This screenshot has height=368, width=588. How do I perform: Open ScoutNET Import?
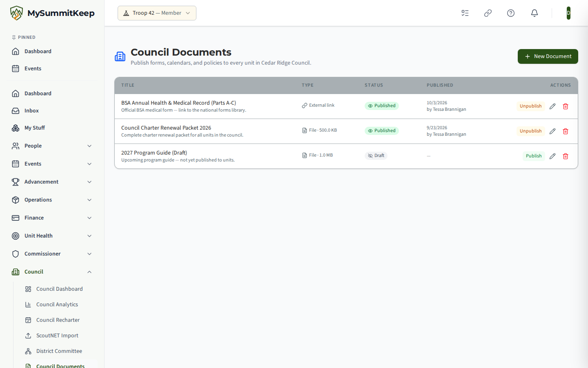[58, 336]
